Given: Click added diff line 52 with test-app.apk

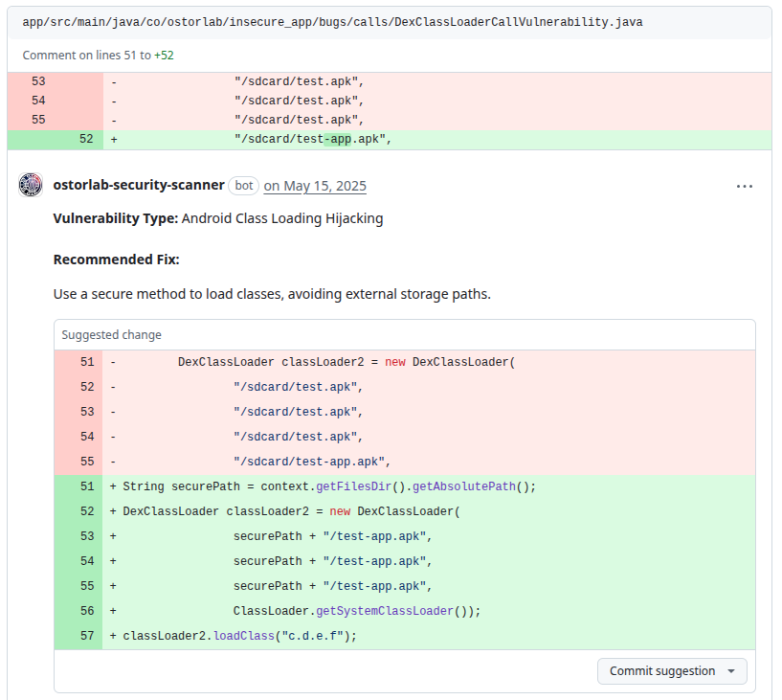Looking at the screenshot, I should [x=390, y=139].
